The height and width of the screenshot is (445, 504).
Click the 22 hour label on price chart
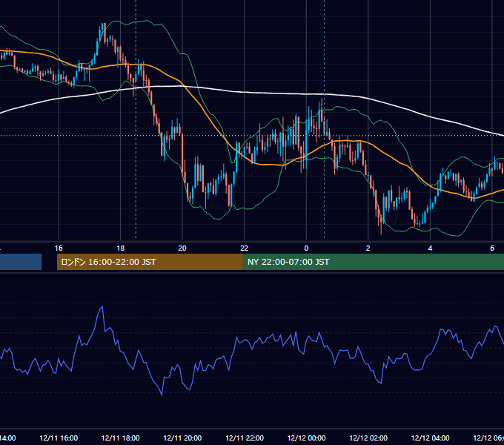coord(245,248)
